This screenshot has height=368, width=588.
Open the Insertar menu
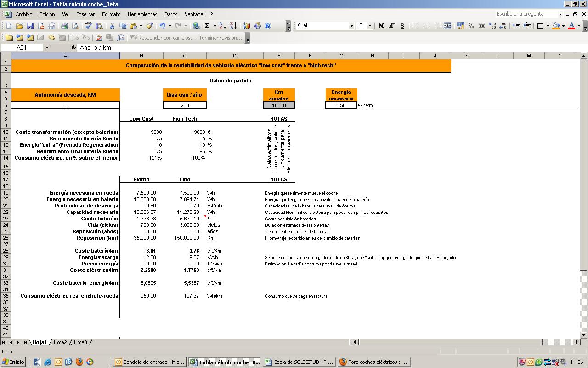point(85,14)
